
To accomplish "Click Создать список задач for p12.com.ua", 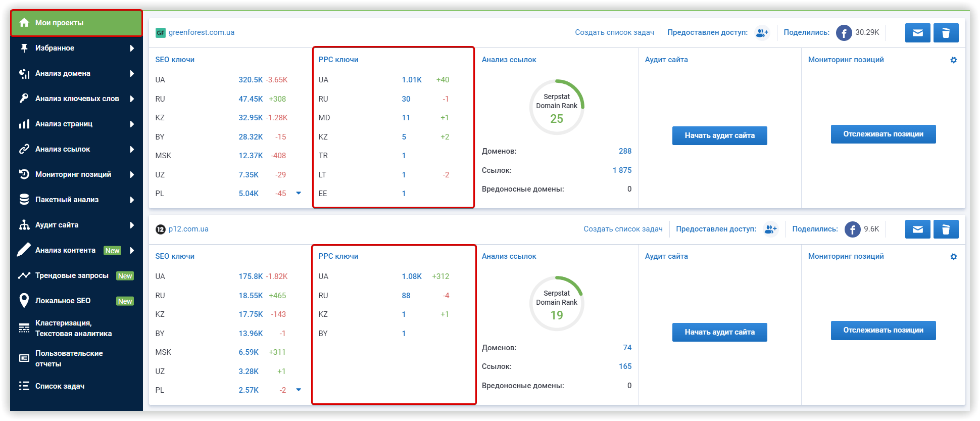I will [623, 229].
